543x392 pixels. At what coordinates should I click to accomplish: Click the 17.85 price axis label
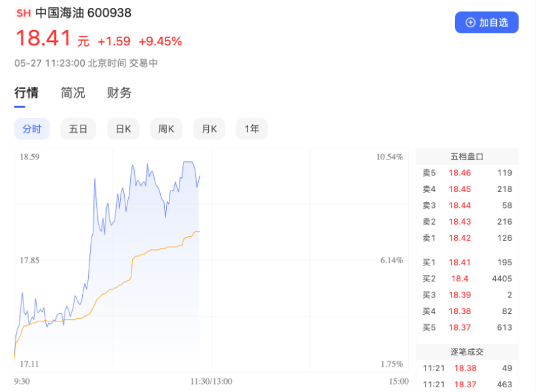[x=29, y=261]
